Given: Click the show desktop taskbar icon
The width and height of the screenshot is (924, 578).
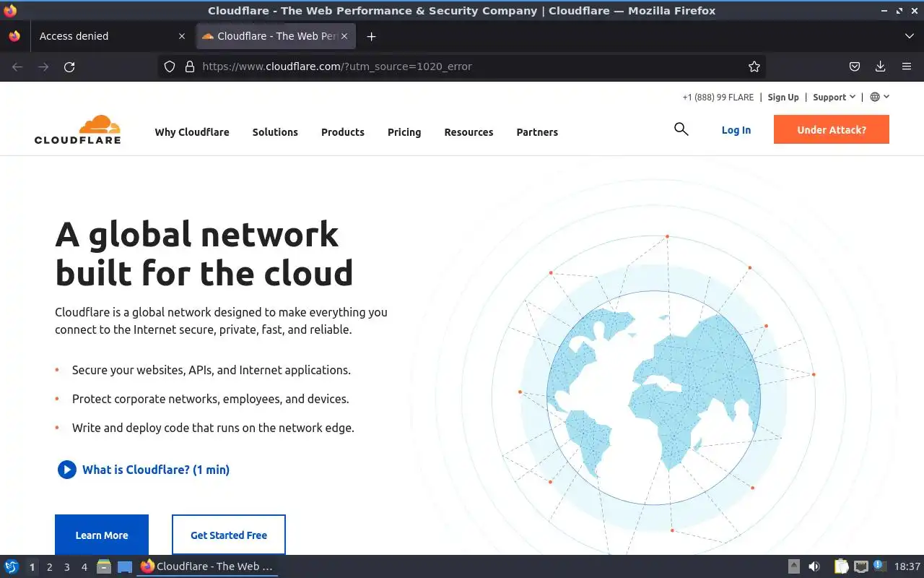Looking at the screenshot, I should 125,566.
